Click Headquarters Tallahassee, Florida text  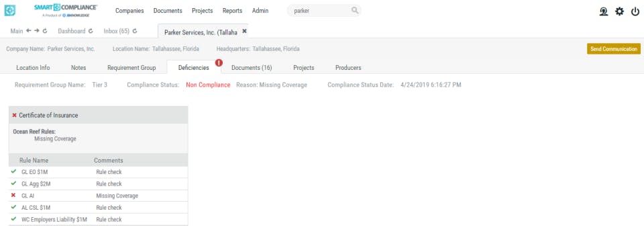[x=258, y=48]
